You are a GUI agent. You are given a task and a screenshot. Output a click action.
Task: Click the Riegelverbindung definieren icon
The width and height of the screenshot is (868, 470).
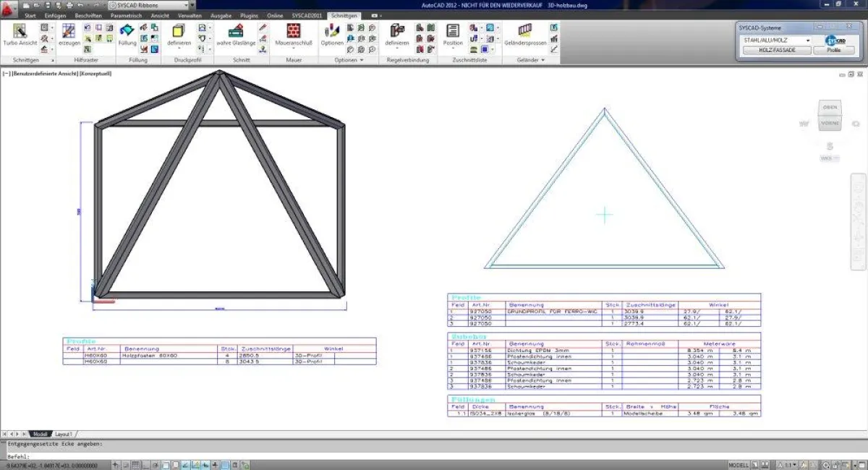click(x=397, y=31)
